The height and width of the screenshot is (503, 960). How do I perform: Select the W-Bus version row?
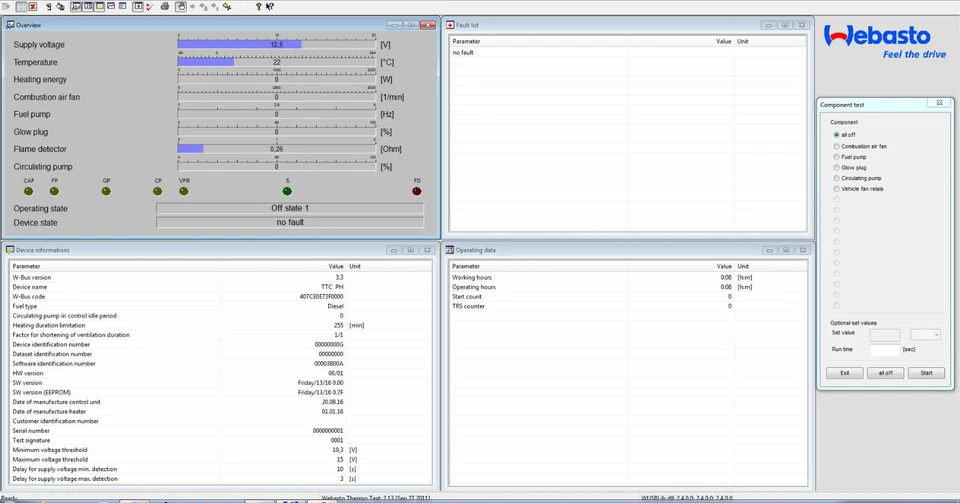click(x=220, y=277)
